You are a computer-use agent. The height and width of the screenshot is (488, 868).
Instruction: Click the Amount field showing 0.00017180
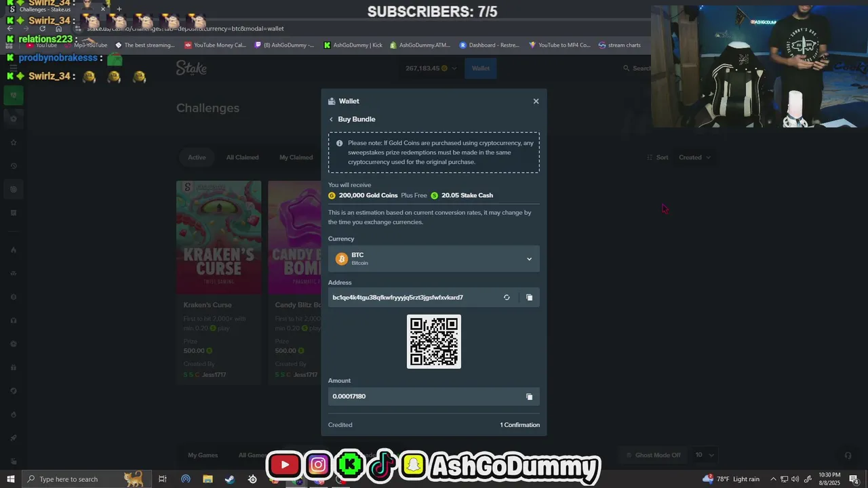pos(434,396)
